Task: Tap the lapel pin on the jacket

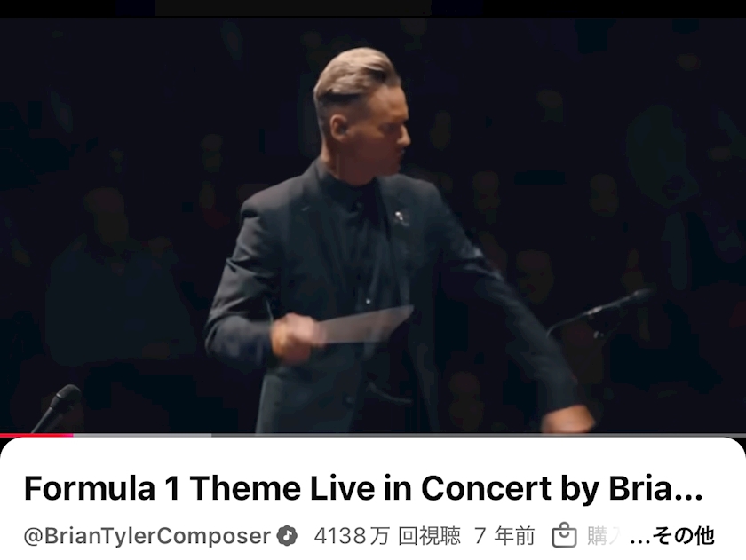Action: click(401, 217)
